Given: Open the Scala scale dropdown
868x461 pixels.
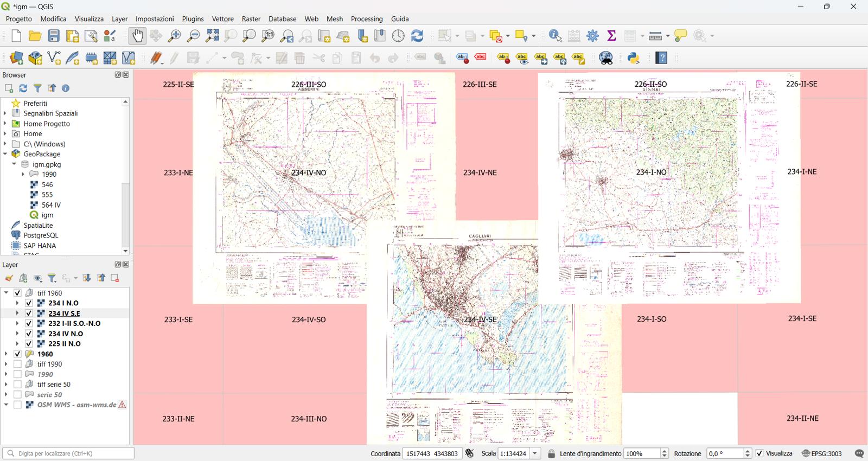Looking at the screenshot, I should pos(535,453).
